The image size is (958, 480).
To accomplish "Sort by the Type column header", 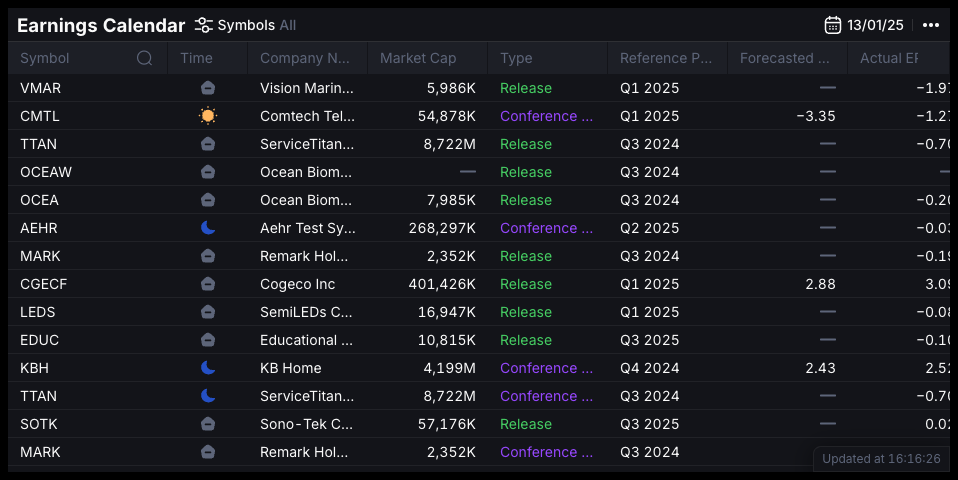I will tap(516, 58).
